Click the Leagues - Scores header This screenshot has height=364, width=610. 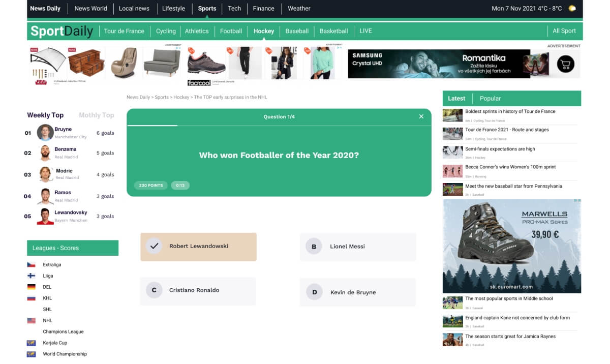[73, 248]
